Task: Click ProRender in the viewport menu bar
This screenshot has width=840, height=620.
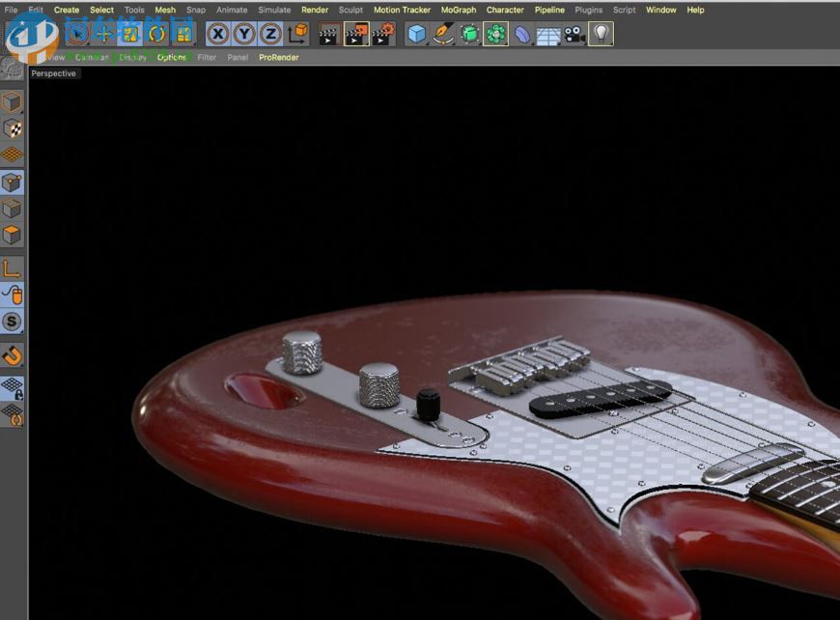Action: coord(279,57)
